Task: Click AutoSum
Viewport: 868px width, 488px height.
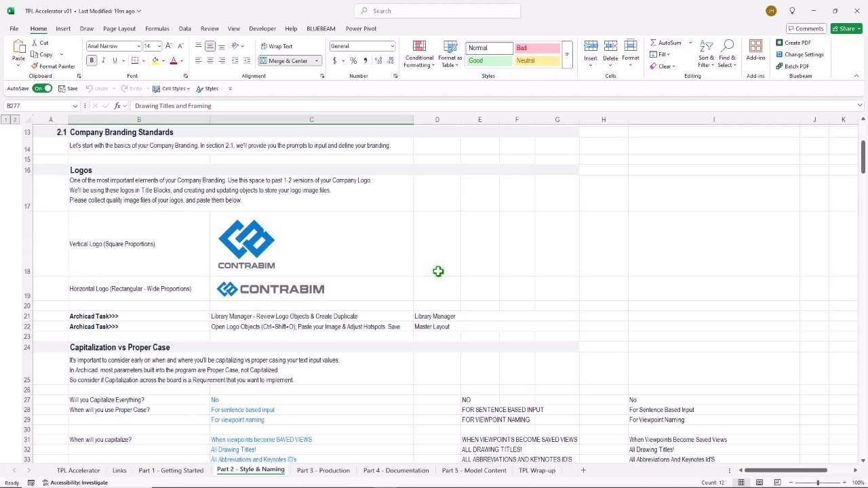Action: click(666, 43)
